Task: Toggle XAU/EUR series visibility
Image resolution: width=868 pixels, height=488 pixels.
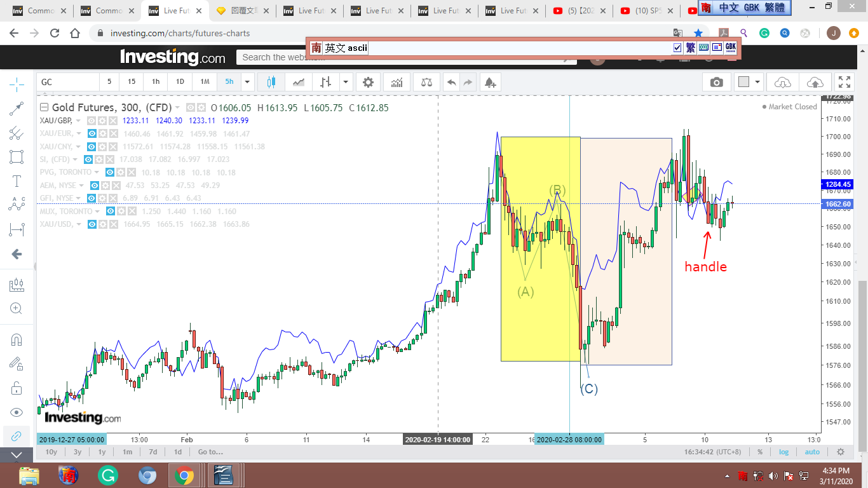Action: click(x=92, y=133)
